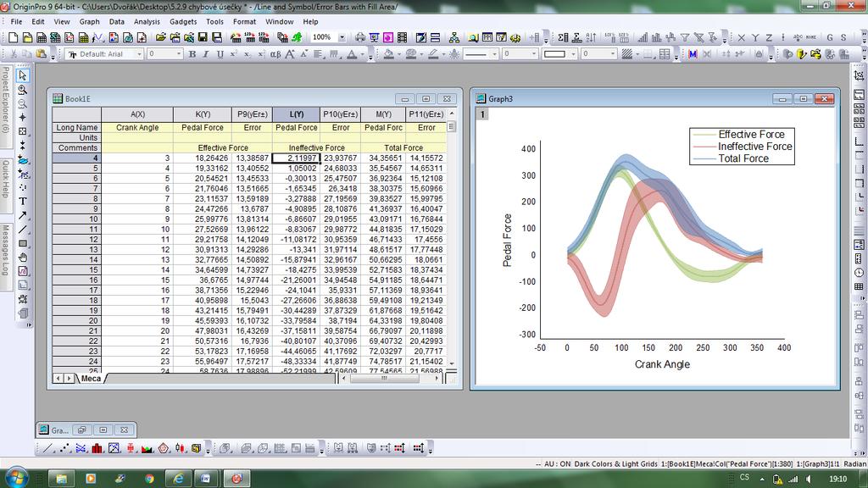The image size is (868, 488).
Task: Select the Line drawing tool
Action: (23, 229)
